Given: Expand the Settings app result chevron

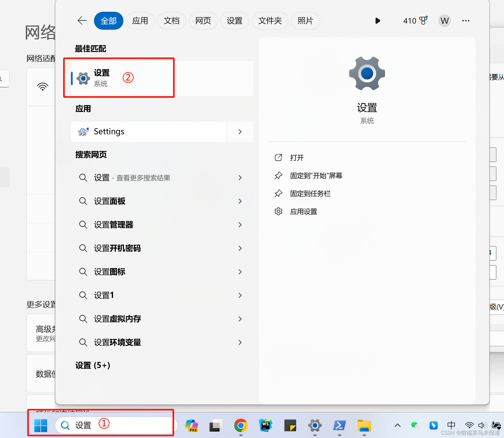Looking at the screenshot, I should pyautogui.click(x=240, y=132).
